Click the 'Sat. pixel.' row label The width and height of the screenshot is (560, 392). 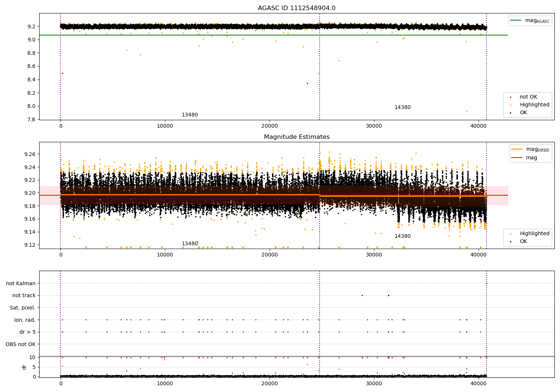23,308
